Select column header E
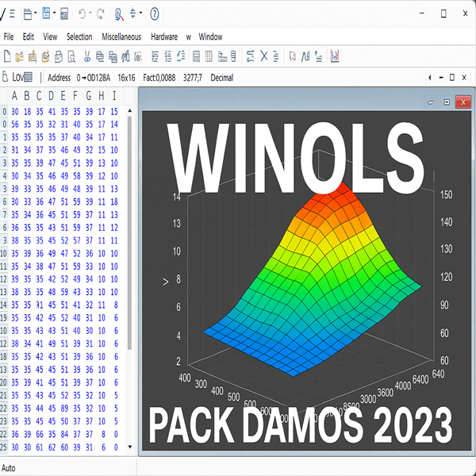The height and width of the screenshot is (476, 476). (63, 96)
